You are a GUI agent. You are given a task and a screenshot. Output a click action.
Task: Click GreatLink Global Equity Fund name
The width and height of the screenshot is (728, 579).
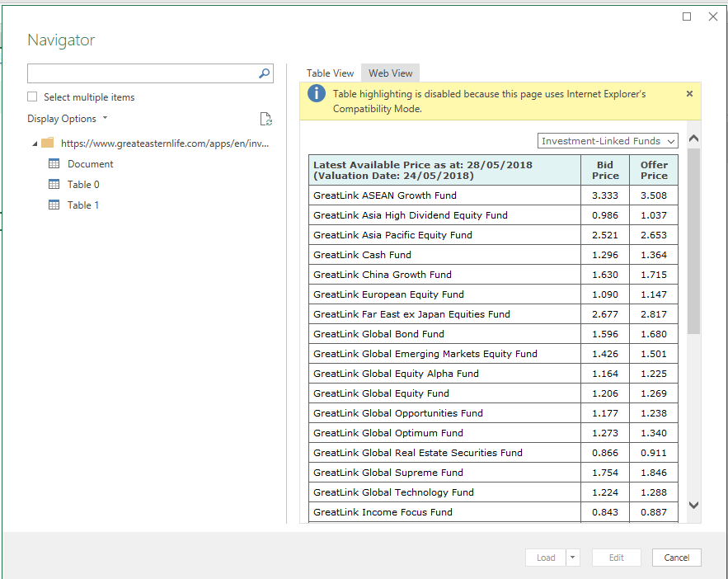[x=381, y=393]
